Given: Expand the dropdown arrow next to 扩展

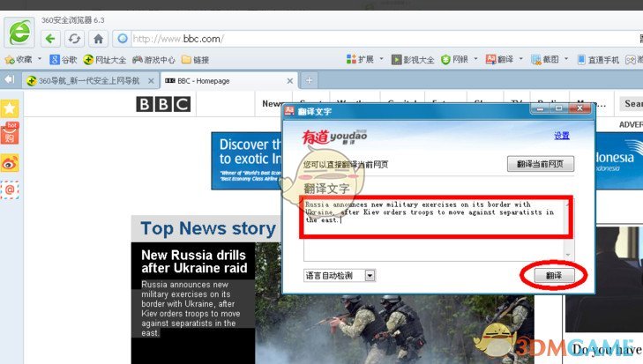Looking at the screenshot, I should coord(381,59).
